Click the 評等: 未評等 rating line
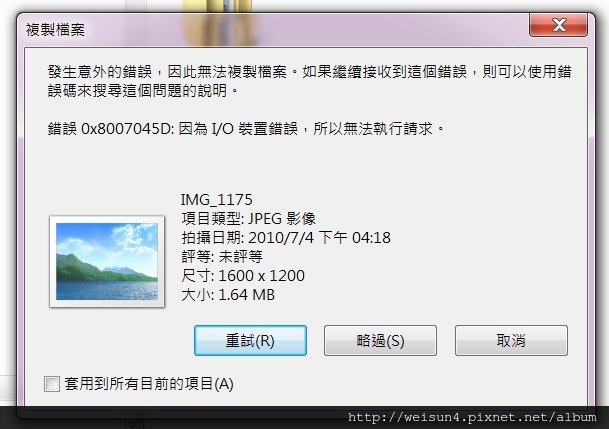 pyautogui.click(x=222, y=257)
